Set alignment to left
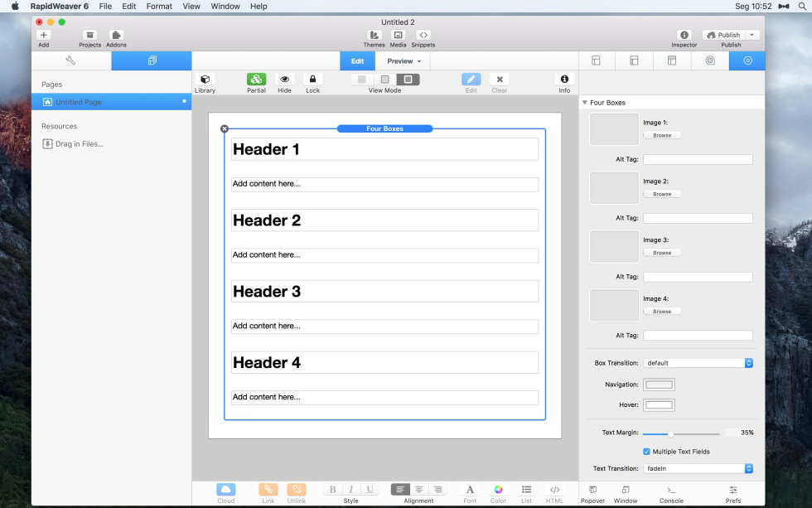The height and width of the screenshot is (508, 812). coord(400,490)
